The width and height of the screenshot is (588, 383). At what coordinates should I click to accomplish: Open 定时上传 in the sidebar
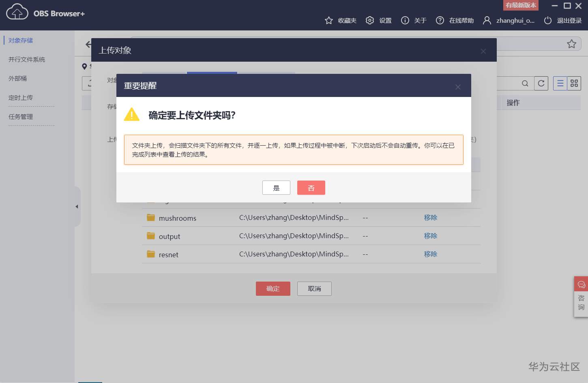point(21,98)
